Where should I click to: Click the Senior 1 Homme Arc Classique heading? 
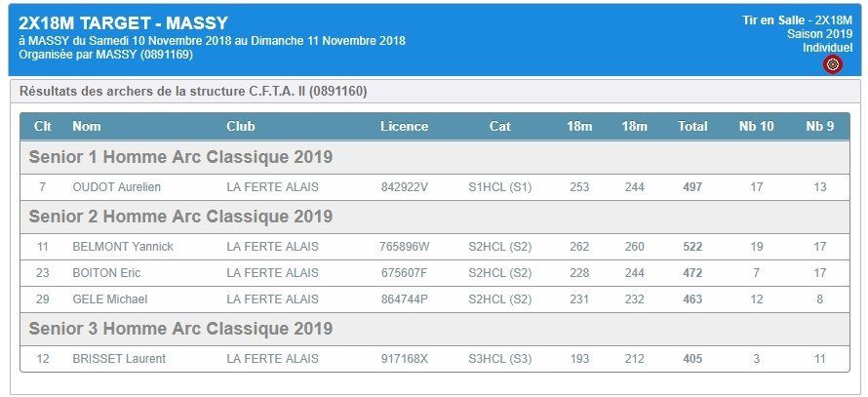click(x=181, y=157)
